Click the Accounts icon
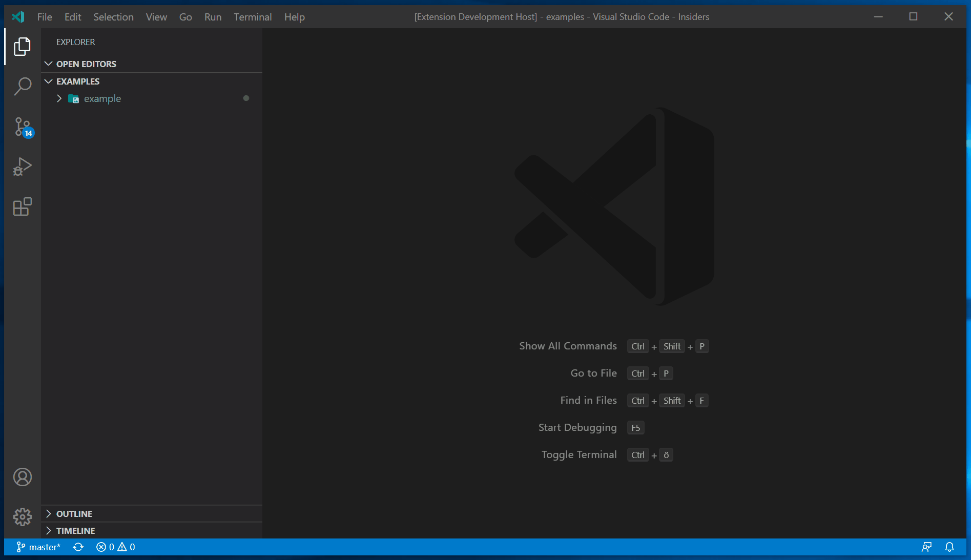Image resolution: width=971 pixels, height=560 pixels. pos(22,477)
